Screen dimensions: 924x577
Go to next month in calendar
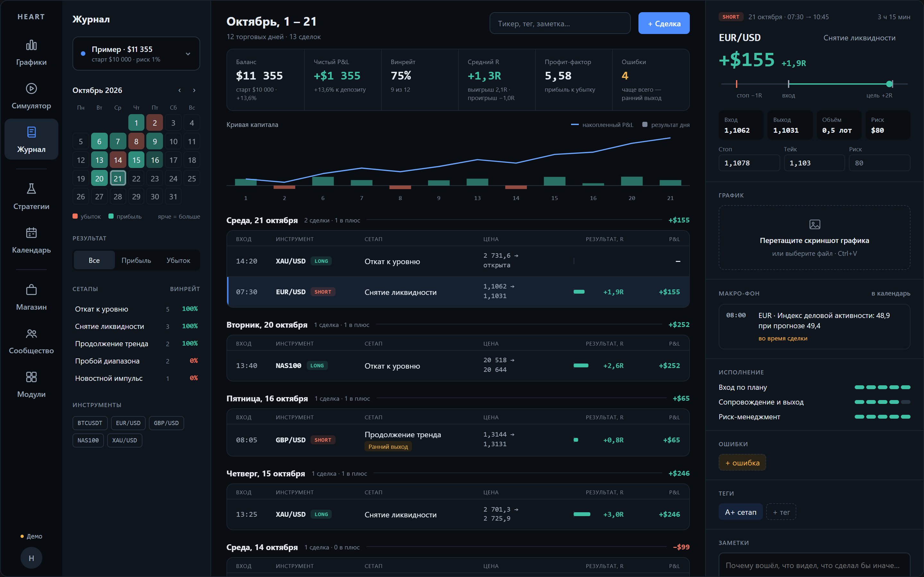click(x=194, y=90)
